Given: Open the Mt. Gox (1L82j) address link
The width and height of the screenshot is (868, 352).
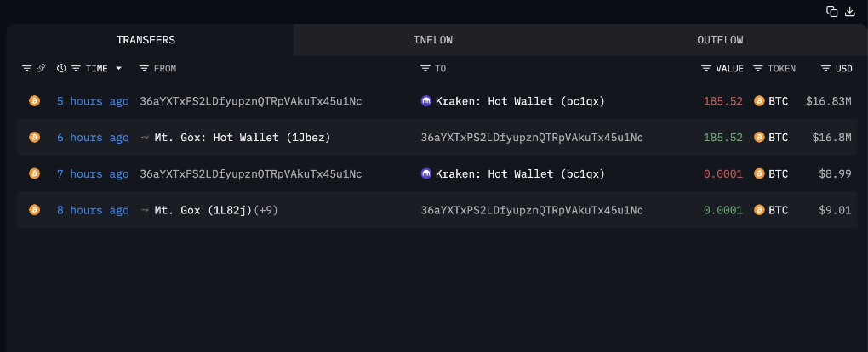Looking at the screenshot, I should (x=205, y=210).
